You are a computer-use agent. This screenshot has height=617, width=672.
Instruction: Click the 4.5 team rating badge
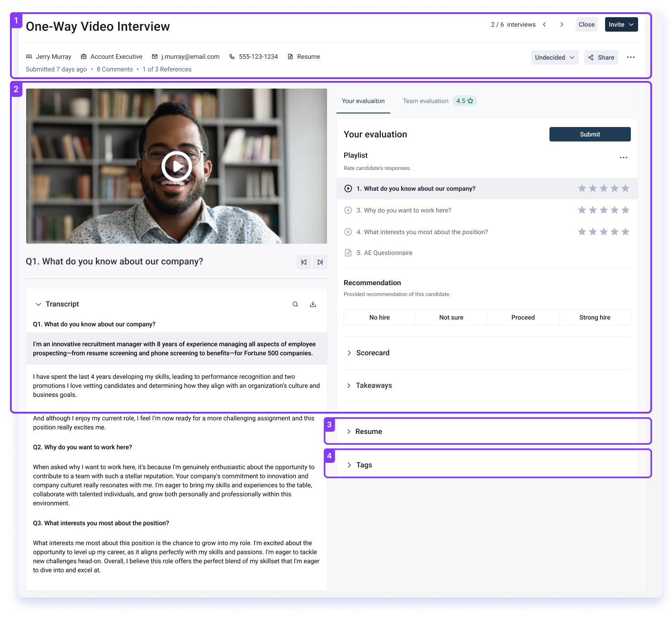(x=465, y=101)
